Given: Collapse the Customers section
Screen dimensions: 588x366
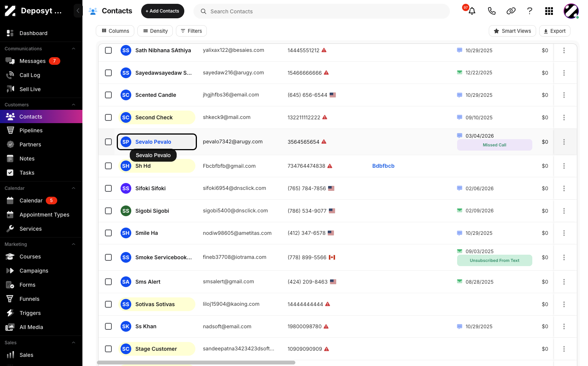Looking at the screenshot, I should point(74,105).
